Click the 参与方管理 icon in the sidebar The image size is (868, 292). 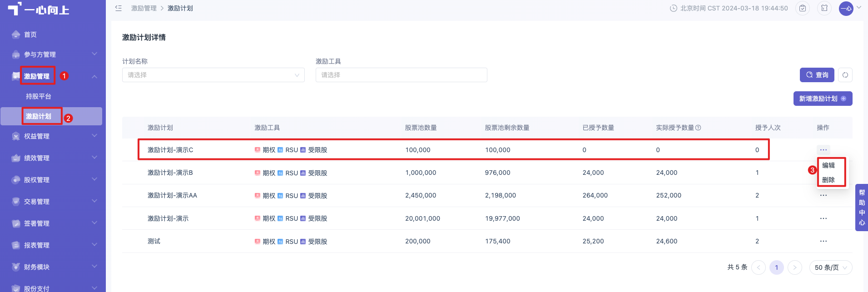pyautogui.click(x=16, y=54)
